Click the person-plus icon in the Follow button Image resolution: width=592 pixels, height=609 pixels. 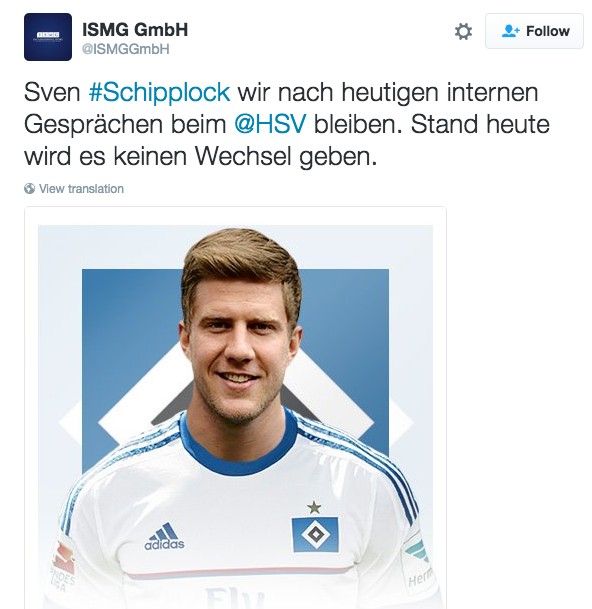tap(510, 31)
